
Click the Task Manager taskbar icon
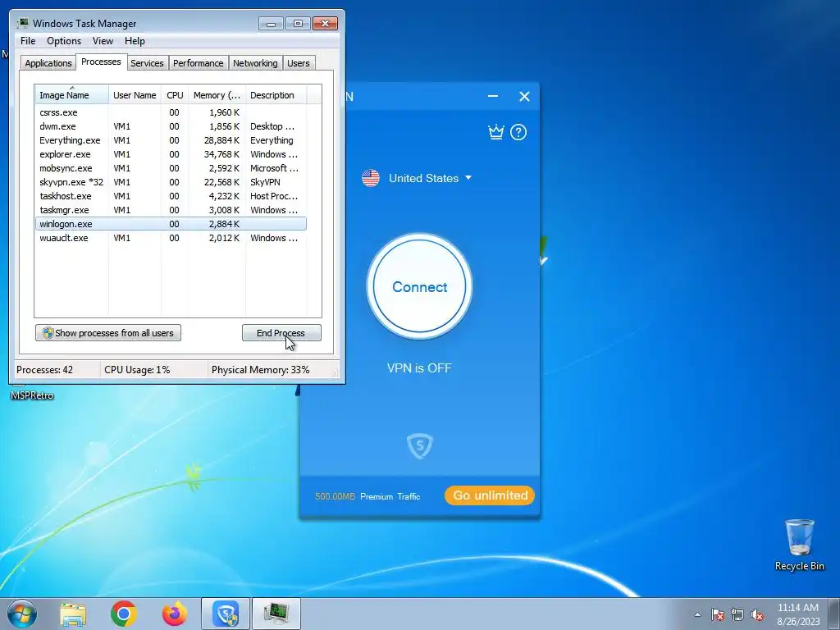click(x=276, y=614)
